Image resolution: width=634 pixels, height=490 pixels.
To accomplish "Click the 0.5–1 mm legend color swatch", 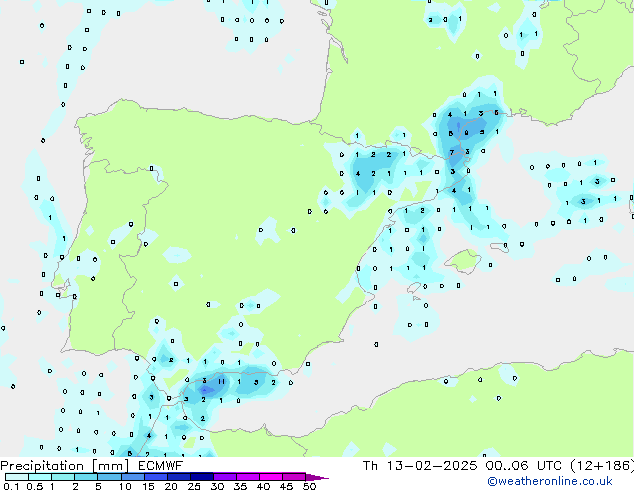I will pyautogui.click(x=40, y=477).
